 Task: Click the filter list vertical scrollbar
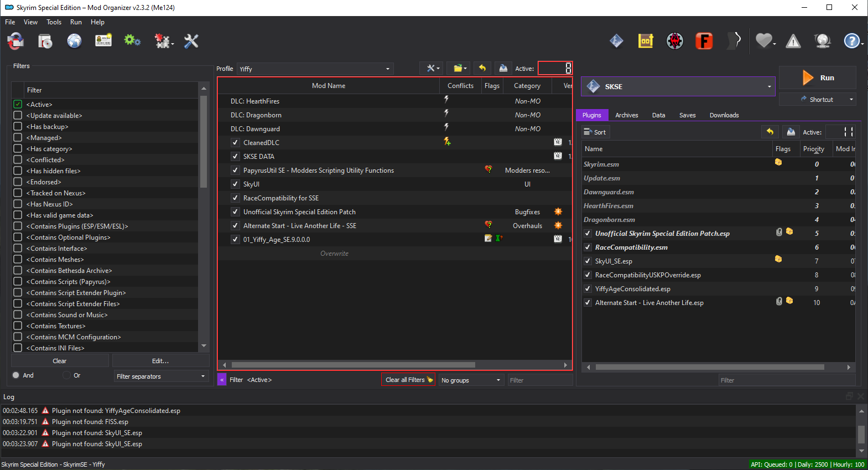coord(204,142)
